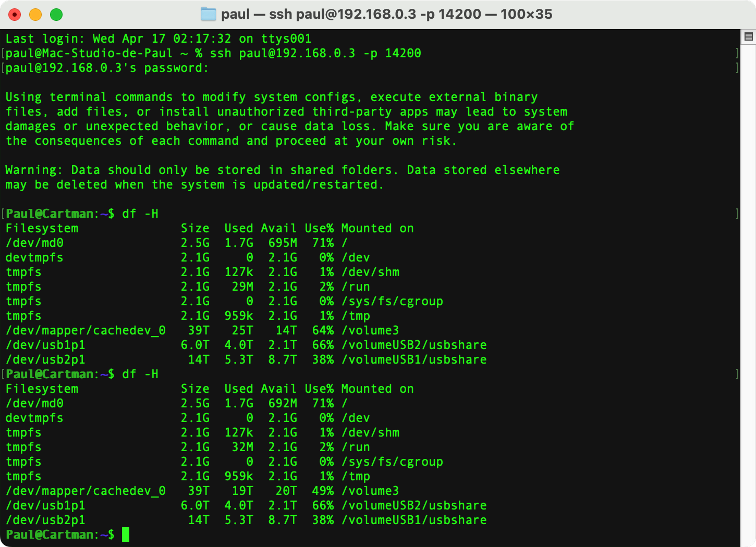Click the folder proxy icon in title bar
This screenshot has width=756, height=547.
click(x=209, y=14)
